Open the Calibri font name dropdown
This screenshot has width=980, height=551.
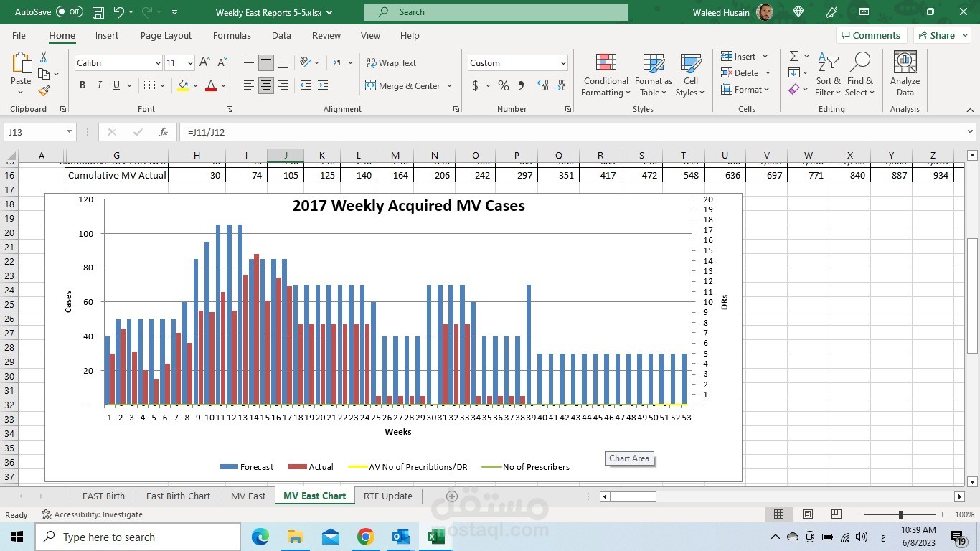coord(158,63)
